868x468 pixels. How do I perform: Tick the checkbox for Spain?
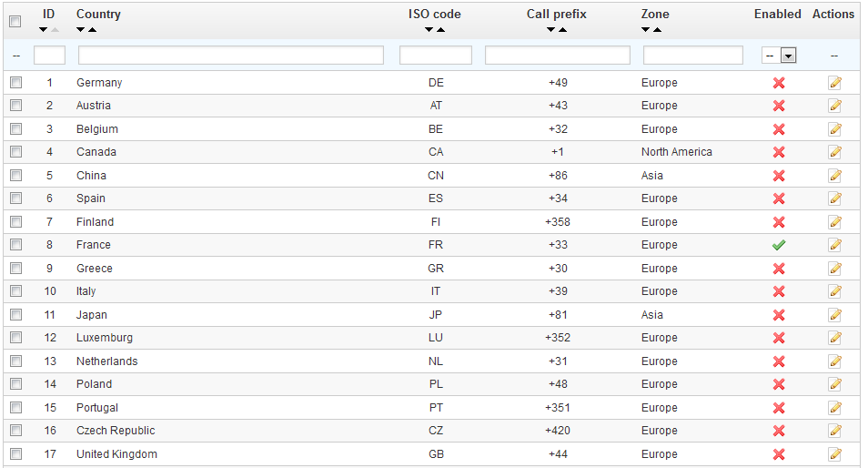(16, 198)
